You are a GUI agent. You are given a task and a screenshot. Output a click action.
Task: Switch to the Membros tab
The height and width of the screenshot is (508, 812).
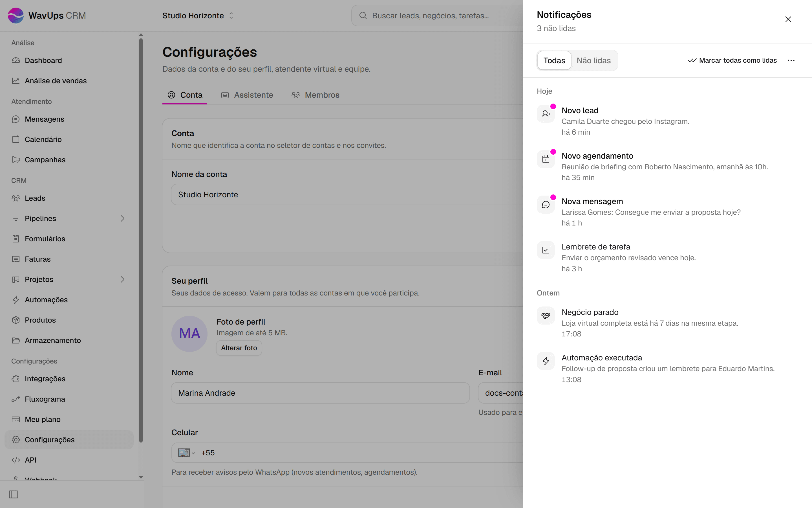coord(315,95)
